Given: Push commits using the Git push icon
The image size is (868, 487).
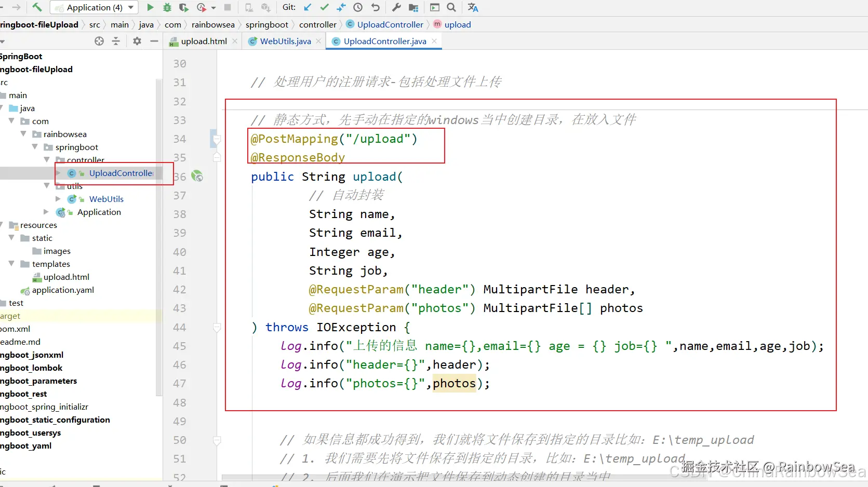Looking at the screenshot, I should tap(341, 7).
